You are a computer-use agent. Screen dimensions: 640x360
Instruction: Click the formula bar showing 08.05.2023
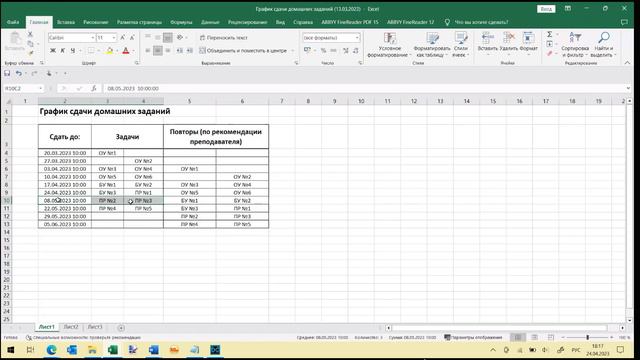[363, 88]
